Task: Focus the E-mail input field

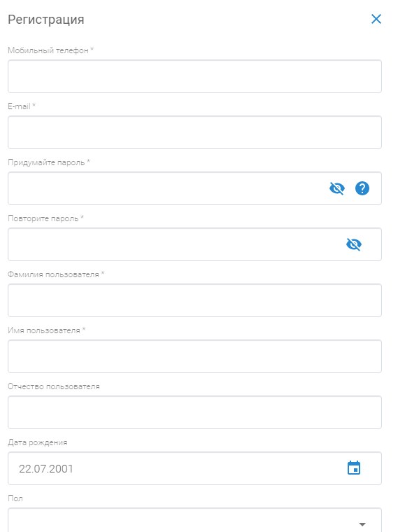Action: [194, 132]
